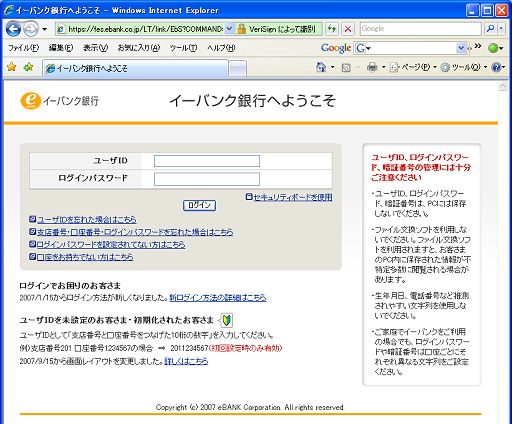
Task: Click the red Stop loading icon
Action: click(348, 29)
